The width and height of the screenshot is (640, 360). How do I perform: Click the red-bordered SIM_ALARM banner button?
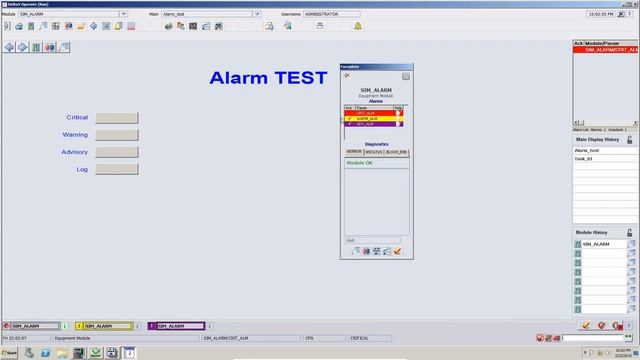pos(35,326)
